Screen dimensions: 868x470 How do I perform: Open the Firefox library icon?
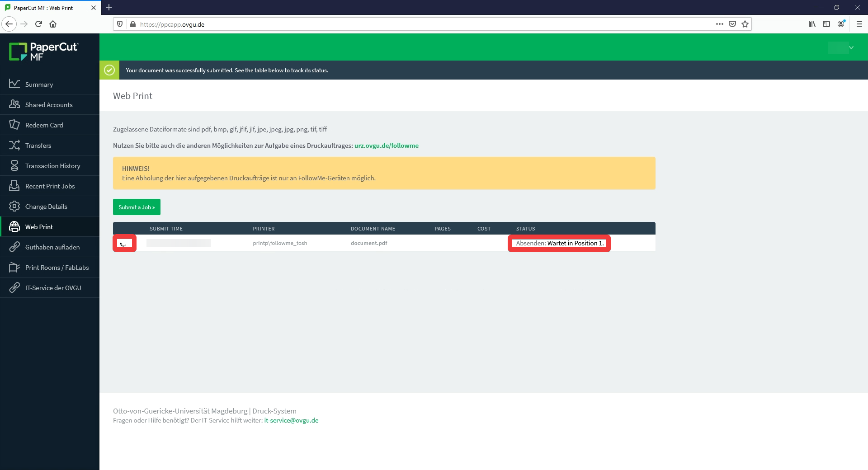coord(812,24)
